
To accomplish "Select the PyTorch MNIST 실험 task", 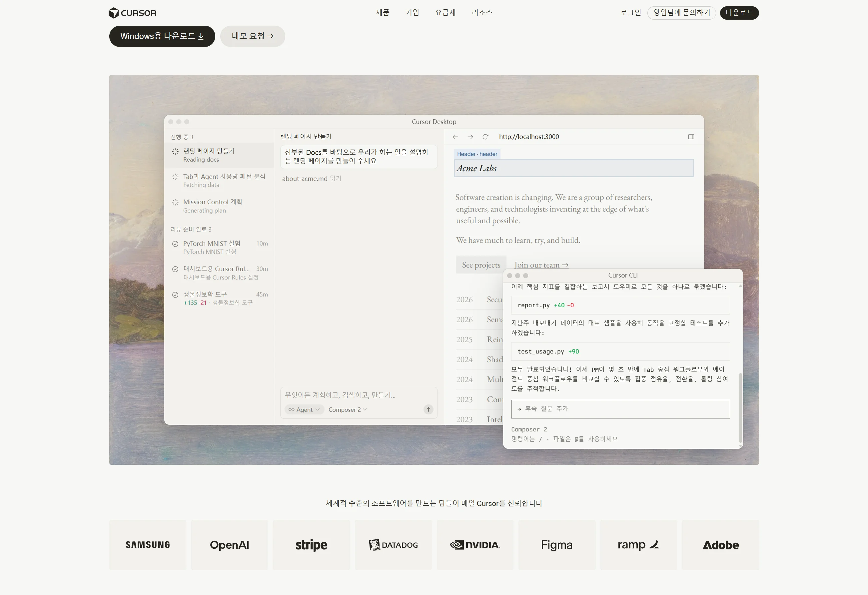I will click(219, 248).
